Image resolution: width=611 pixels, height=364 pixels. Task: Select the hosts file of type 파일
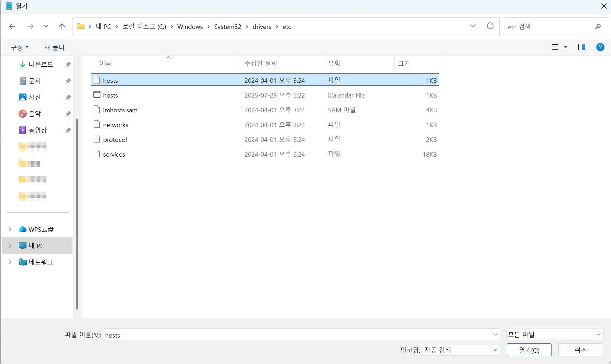[265, 80]
